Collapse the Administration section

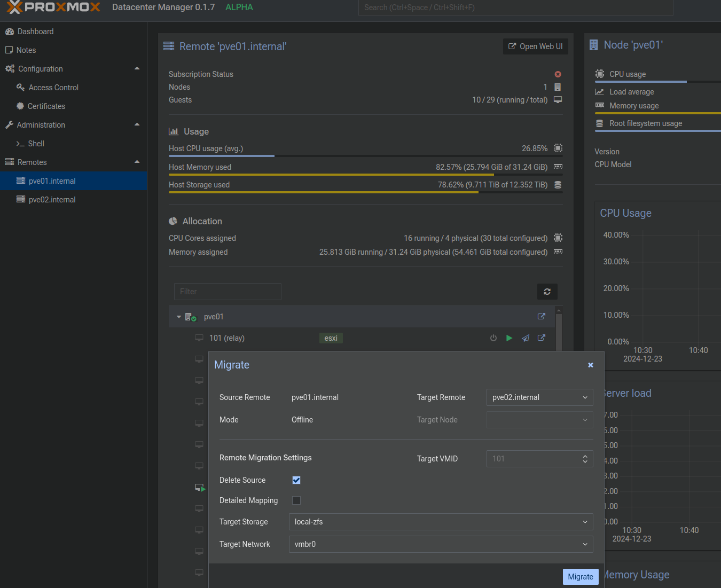(137, 124)
